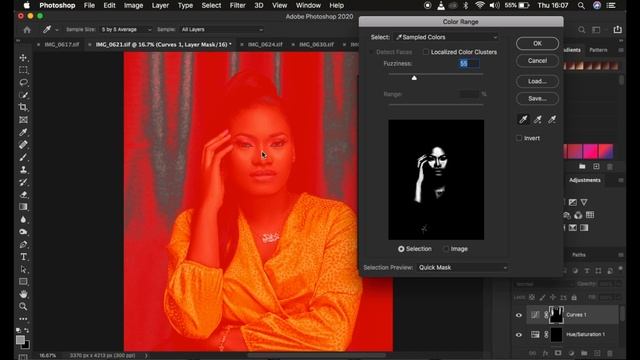Open the Sample All Layers dropdown

coord(222,29)
